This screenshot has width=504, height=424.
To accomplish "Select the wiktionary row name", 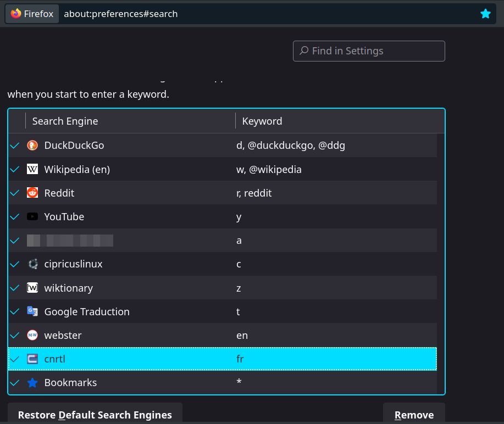I will (69, 288).
